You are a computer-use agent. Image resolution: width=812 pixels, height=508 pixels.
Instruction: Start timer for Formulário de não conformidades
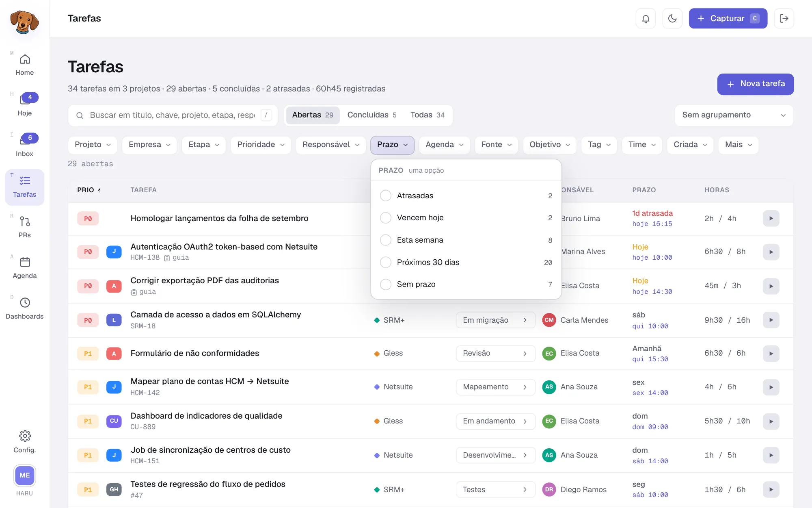point(771,354)
